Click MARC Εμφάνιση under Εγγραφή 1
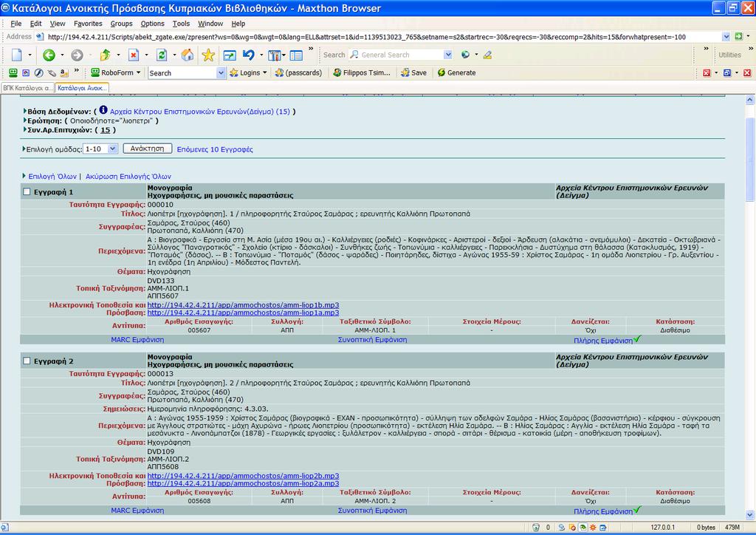Viewport: 756px width, 535px height. [x=137, y=340]
